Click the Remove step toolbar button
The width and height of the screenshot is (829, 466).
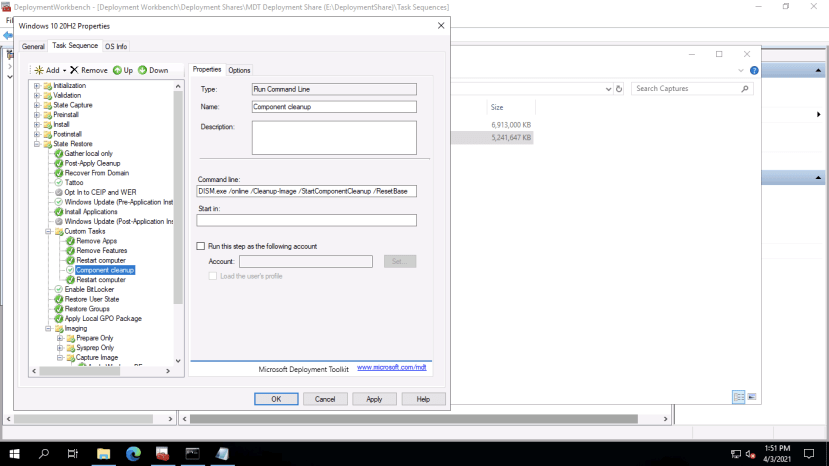89,70
